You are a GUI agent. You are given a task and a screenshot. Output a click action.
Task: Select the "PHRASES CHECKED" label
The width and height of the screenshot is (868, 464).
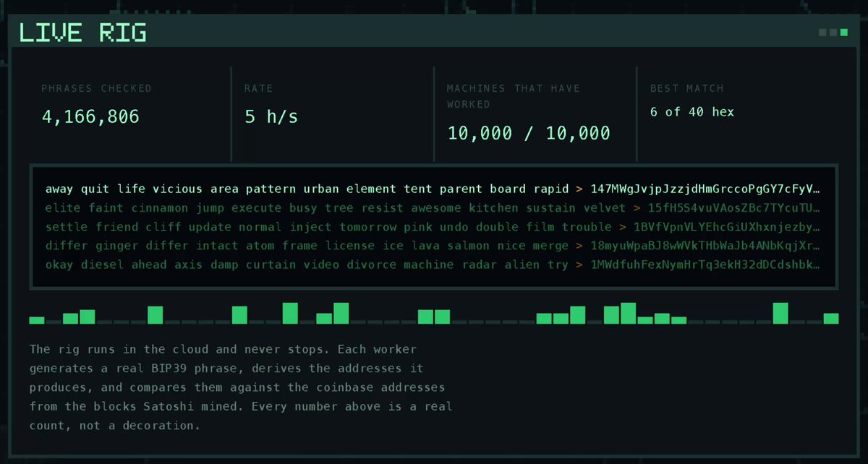tap(96, 88)
